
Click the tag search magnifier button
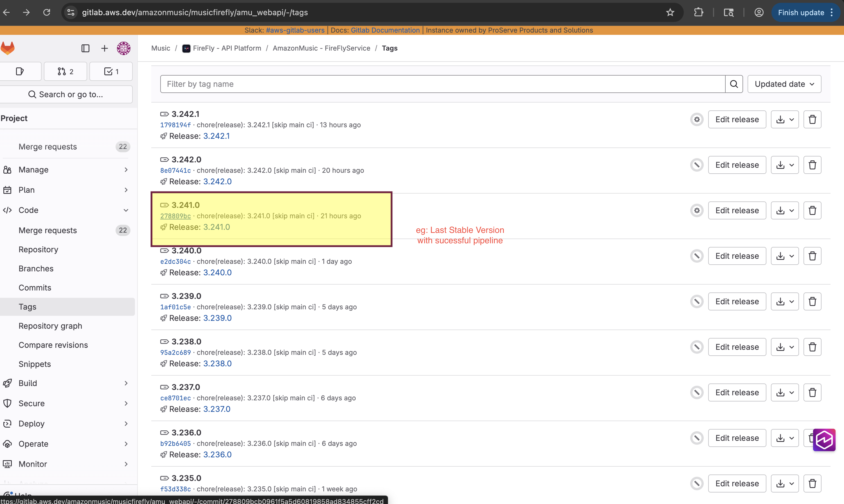coord(734,84)
